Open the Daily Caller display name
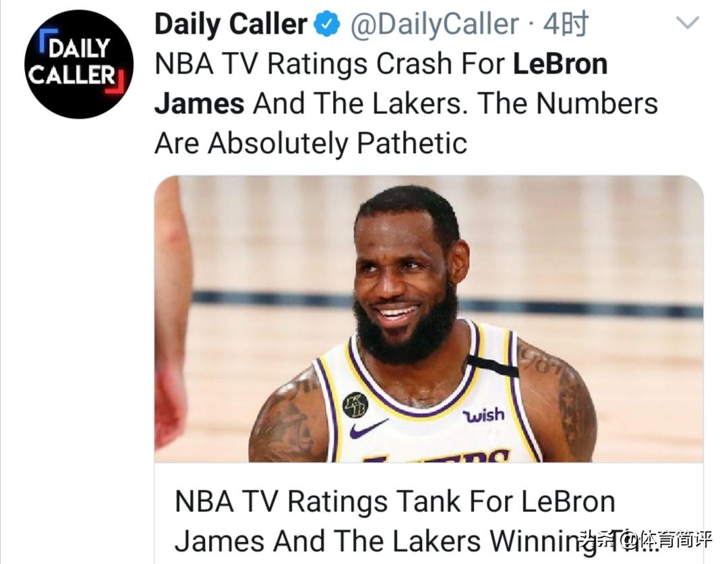The height and width of the screenshot is (564, 728). point(231,25)
